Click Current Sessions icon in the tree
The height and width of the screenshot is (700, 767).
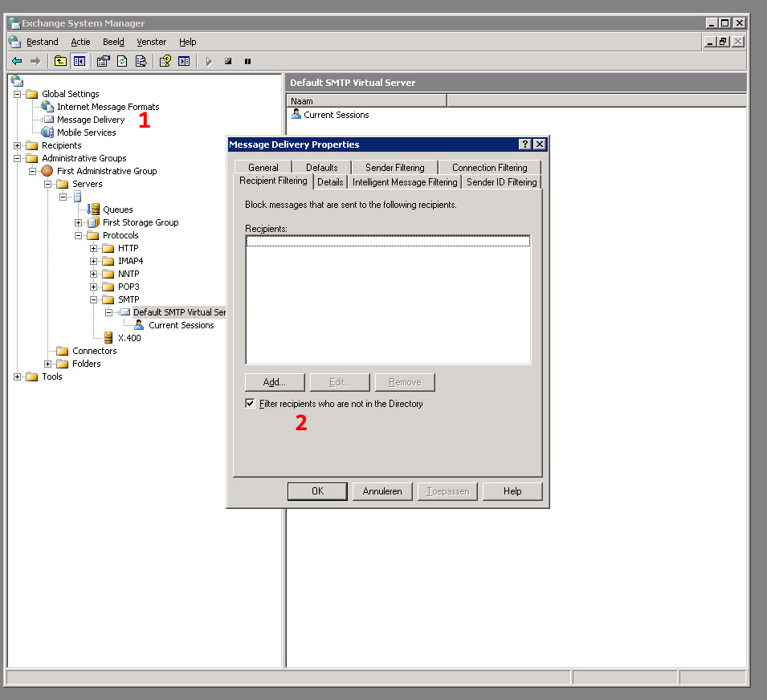[x=139, y=324]
